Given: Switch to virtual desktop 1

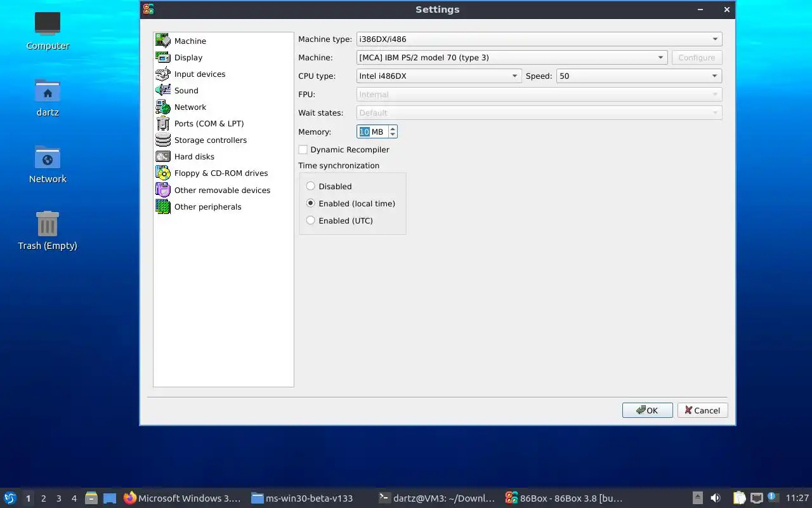Looking at the screenshot, I should click(28, 498).
